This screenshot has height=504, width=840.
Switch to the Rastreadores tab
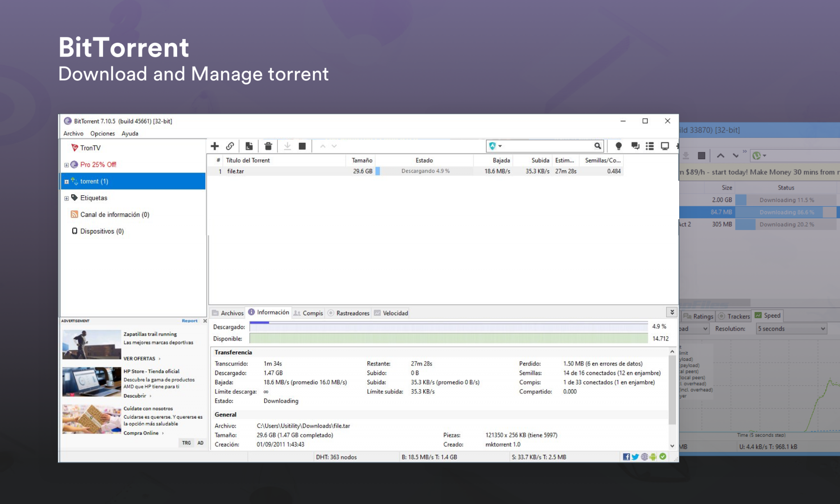tap(349, 313)
